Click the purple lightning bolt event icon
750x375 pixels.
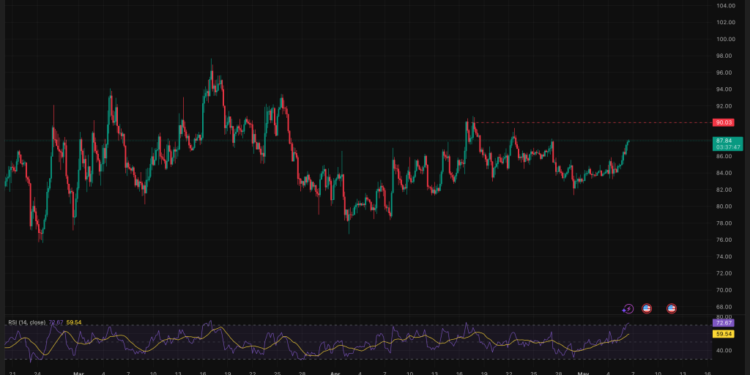[629, 309]
